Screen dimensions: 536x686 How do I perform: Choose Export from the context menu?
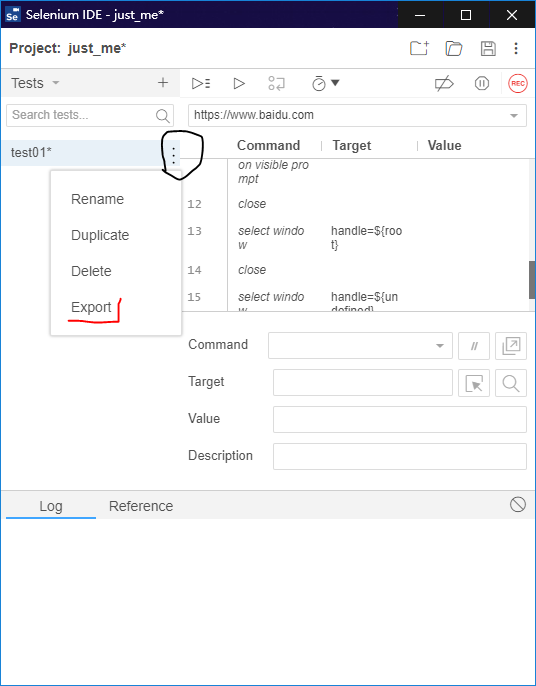(x=91, y=307)
